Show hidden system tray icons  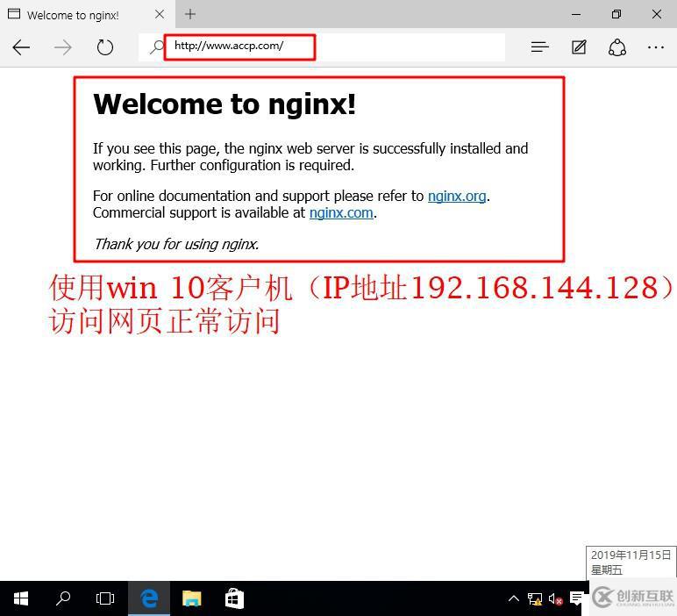(x=514, y=598)
